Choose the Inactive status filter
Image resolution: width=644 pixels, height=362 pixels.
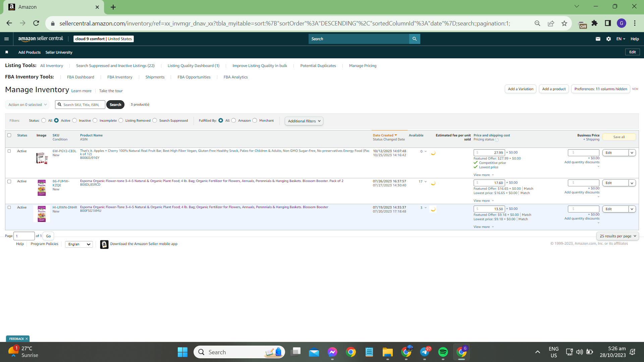(x=74, y=121)
